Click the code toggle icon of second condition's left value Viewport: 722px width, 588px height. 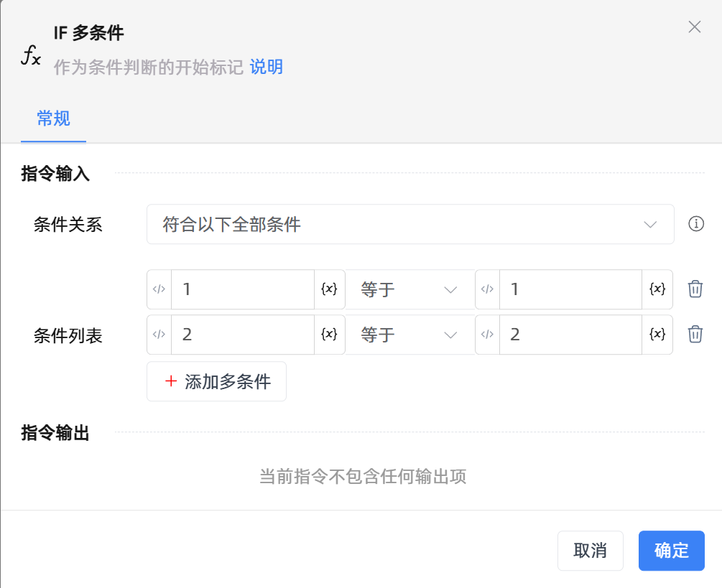point(159,335)
